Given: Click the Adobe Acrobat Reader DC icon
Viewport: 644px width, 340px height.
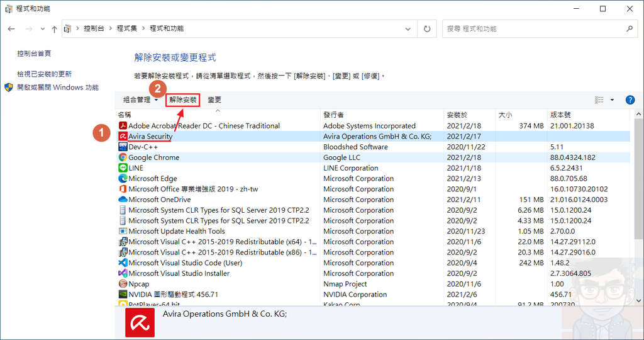Looking at the screenshot, I should coord(123,126).
